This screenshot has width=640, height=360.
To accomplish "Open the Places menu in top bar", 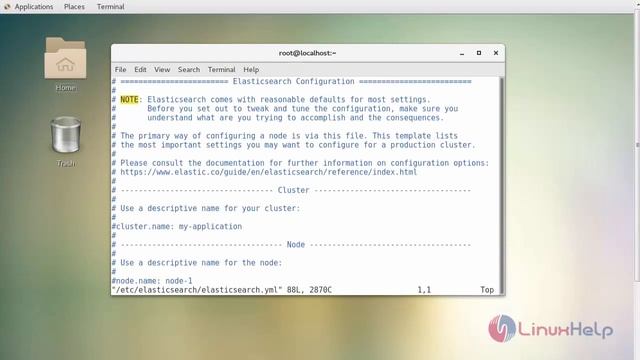I will (74, 7).
